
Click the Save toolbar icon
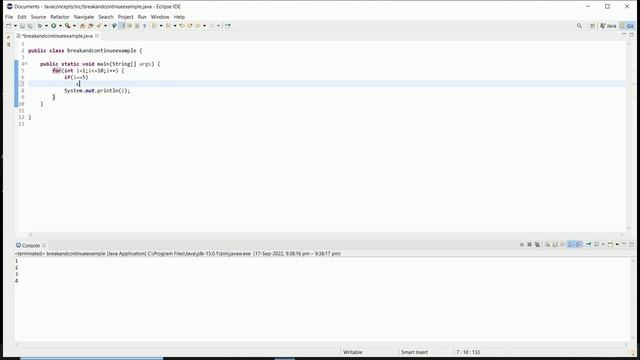pyautogui.click(x=22, y=26)
